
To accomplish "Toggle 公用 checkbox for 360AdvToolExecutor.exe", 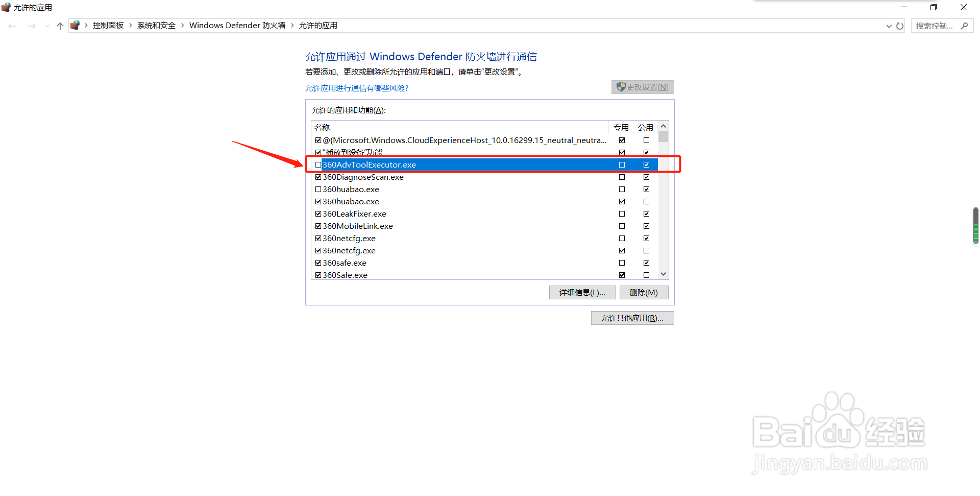I will tap(646, 165).
